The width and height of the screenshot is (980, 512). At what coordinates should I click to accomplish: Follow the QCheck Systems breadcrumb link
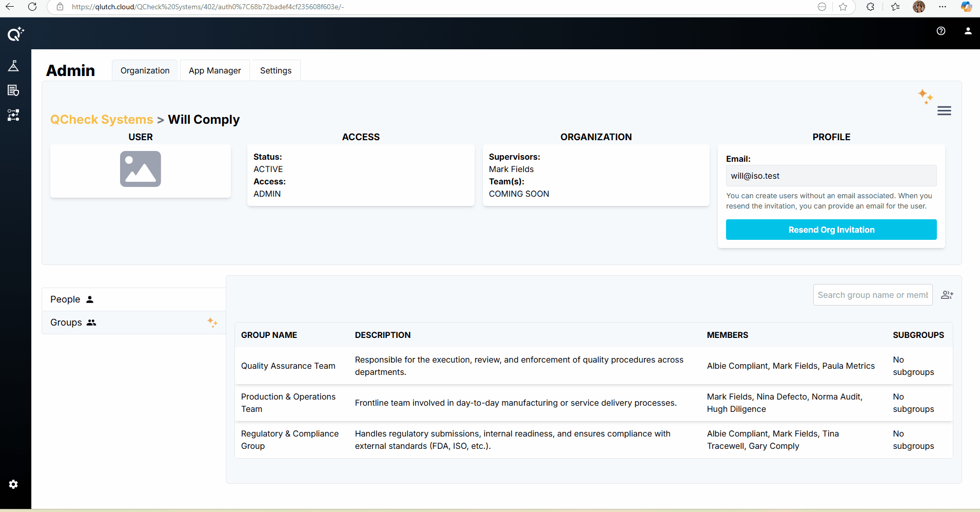pyautogui.click(x=102, y=120)
